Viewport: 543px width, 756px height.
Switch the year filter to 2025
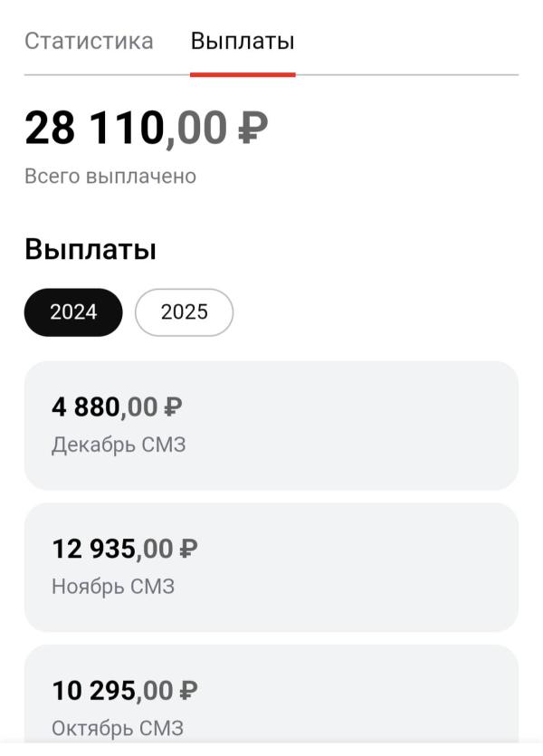[184, 312]
